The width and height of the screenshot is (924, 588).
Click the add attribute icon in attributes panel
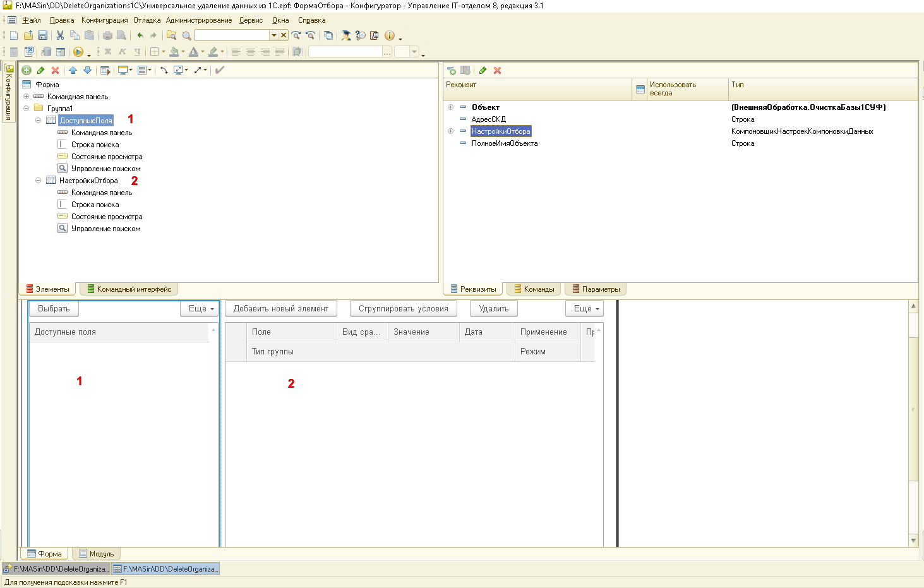point(452,71)
